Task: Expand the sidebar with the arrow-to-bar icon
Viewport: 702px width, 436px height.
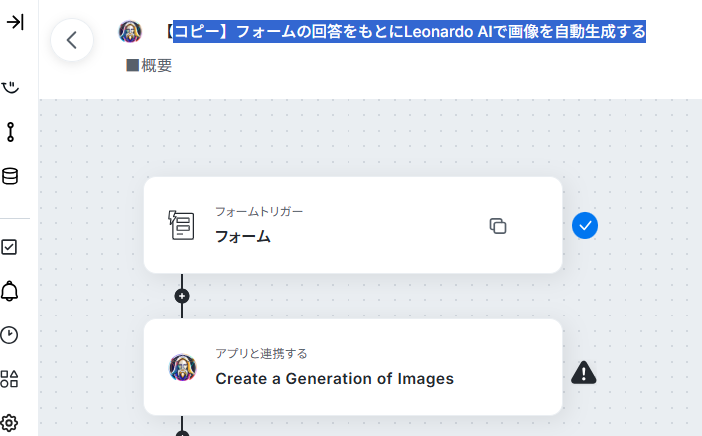Action: [15, 22]
